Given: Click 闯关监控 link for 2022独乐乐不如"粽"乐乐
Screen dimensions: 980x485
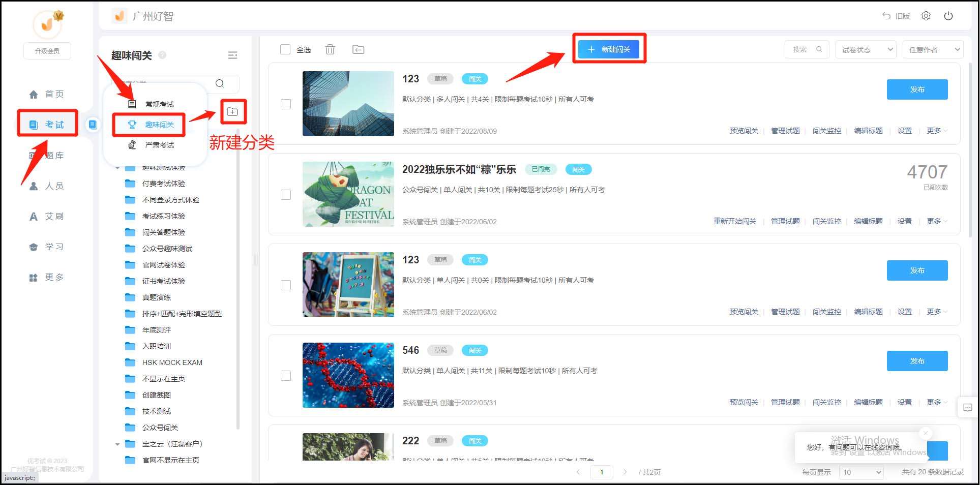Looking at the screenshot, I should [826, 221].
